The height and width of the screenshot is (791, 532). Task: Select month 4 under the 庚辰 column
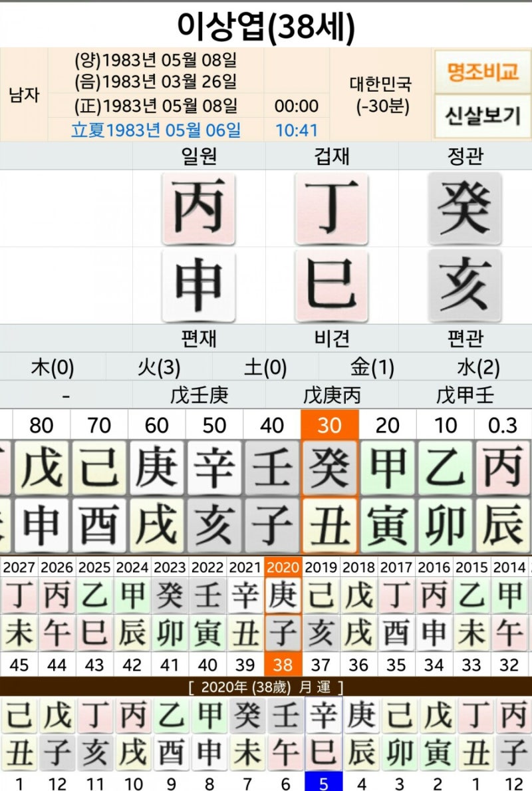362,782
